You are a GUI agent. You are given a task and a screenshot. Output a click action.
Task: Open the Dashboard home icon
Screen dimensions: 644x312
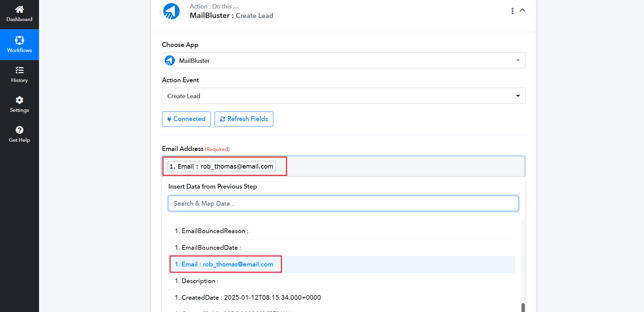tap(19, 9)
